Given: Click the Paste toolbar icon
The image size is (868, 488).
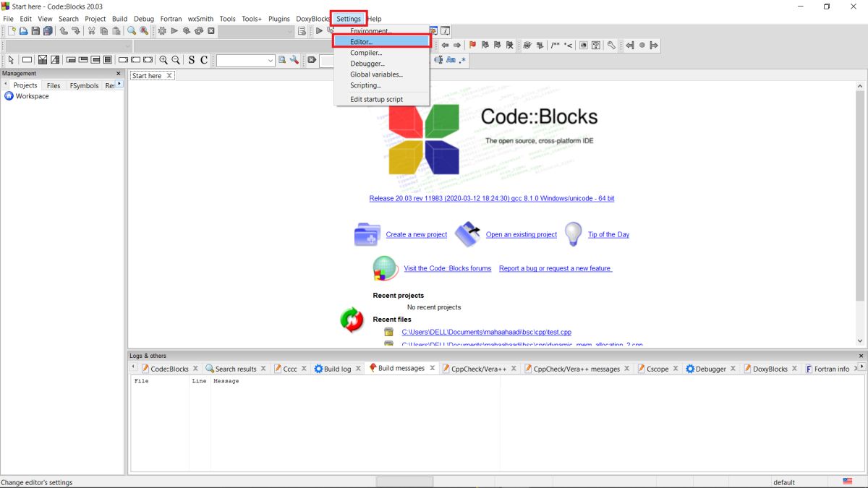Looking at the screenshot, I should click(116, 31).
